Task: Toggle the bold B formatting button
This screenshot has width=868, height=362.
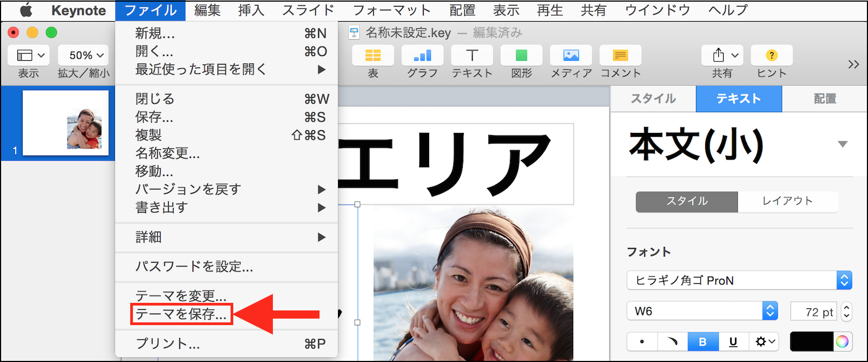Action: [703, 341]
